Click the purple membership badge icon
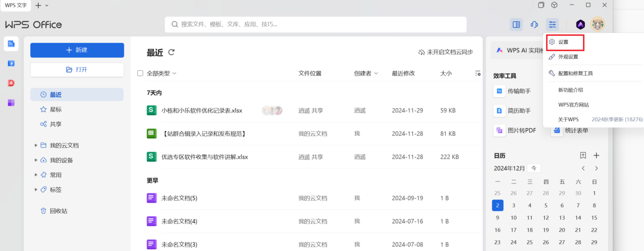Viewport: 644px width, 251px height. 581,24
